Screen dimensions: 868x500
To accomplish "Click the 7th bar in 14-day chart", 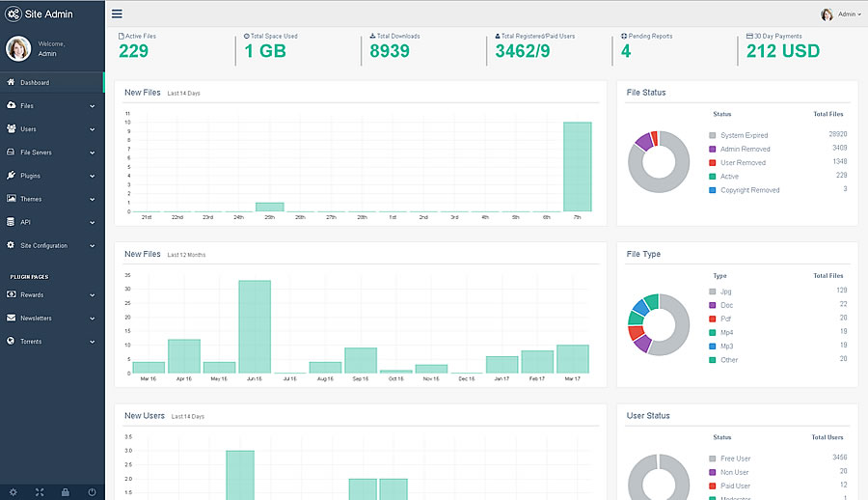I will click(578, 166).
